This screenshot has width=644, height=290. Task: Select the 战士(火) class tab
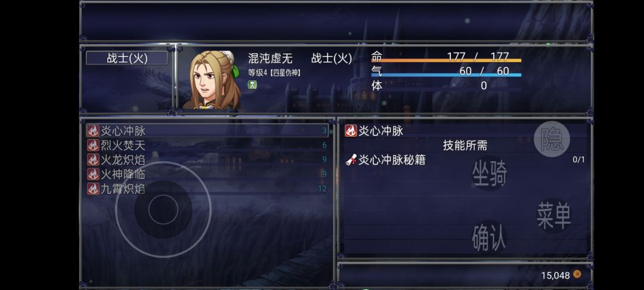coord(127,58)
